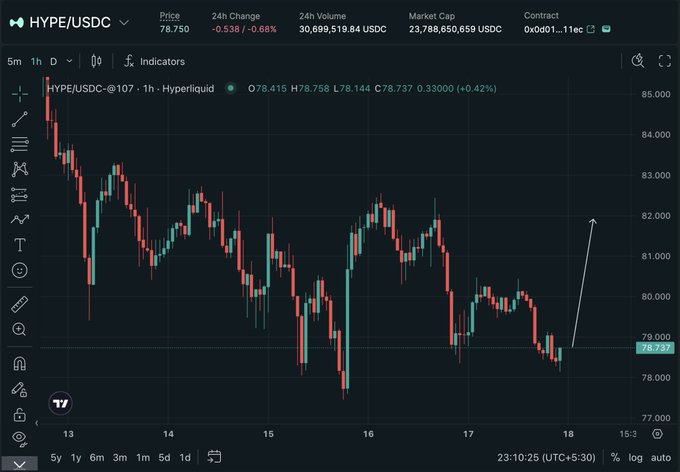Image resolution: width=680 pixels, height=472 pixels.
Task: Open timezone menu 23:10:25 (UTC+5:30)
Action: pos(546,458)
